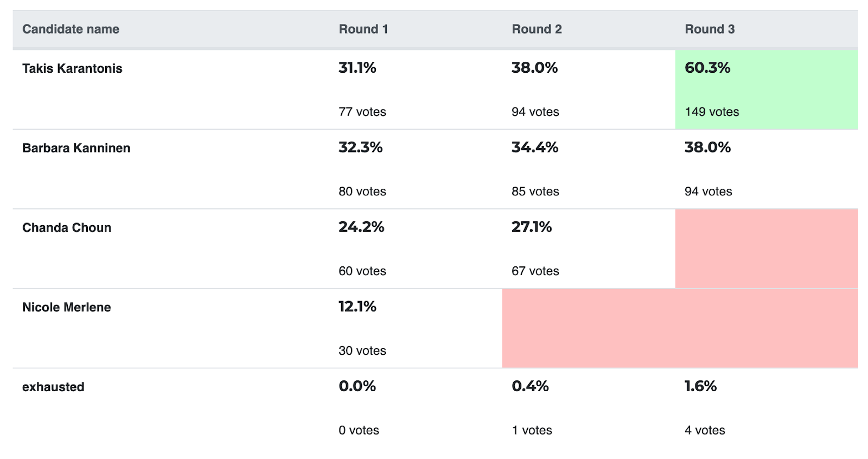
Task: Click the 67 votes text
Action: click(535, 271)
